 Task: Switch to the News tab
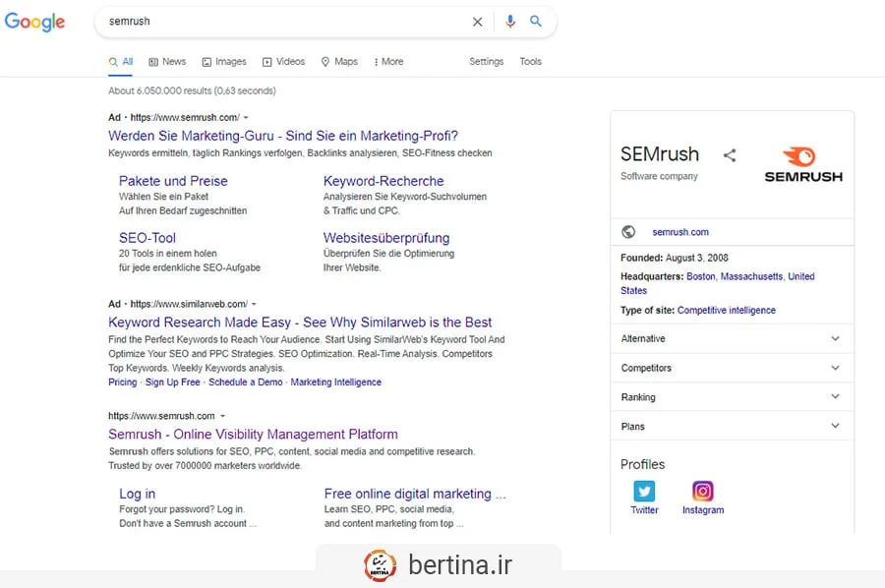point(167,62)
